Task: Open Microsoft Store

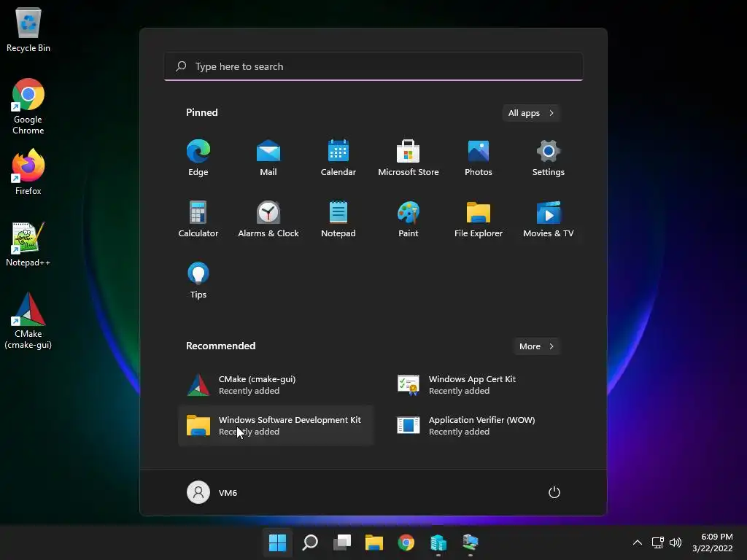Action: (409, 157)
